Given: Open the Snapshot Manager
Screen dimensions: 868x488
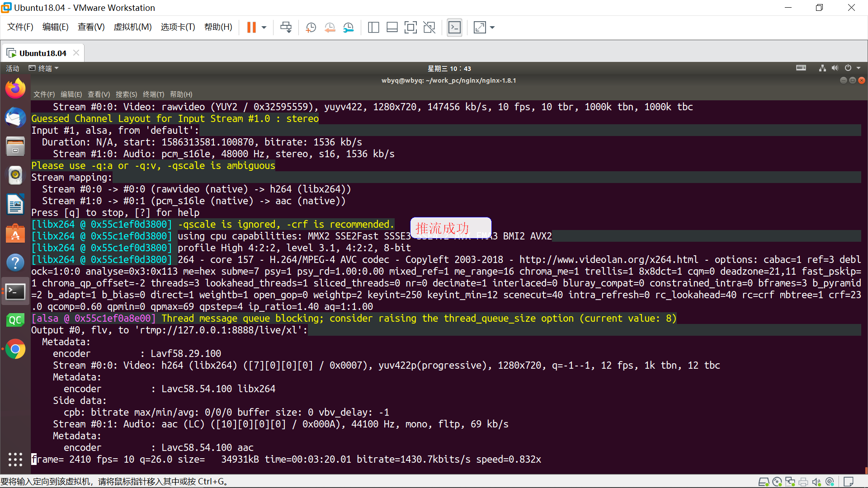Looking at the screenshot, I should [348, 27].
